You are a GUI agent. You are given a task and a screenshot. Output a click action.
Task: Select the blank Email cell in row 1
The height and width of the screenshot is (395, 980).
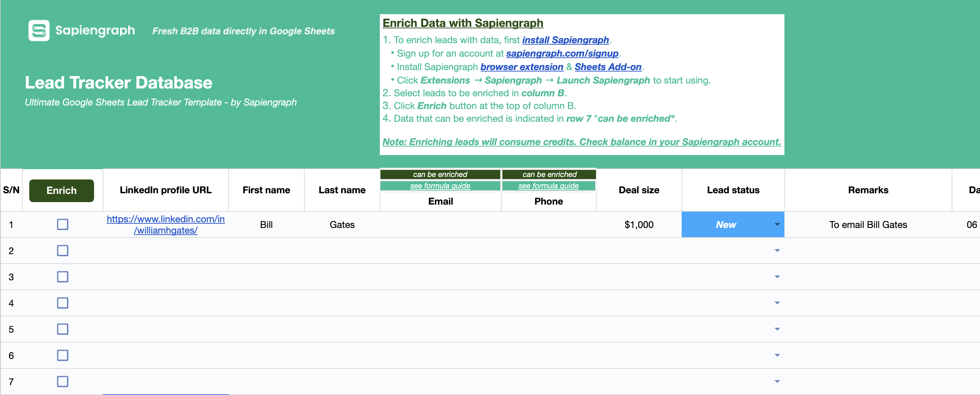click(x=440, y=225)
